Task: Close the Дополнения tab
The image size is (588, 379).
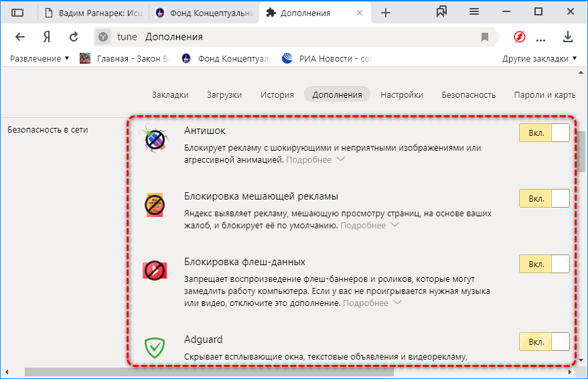Action: 359,13
